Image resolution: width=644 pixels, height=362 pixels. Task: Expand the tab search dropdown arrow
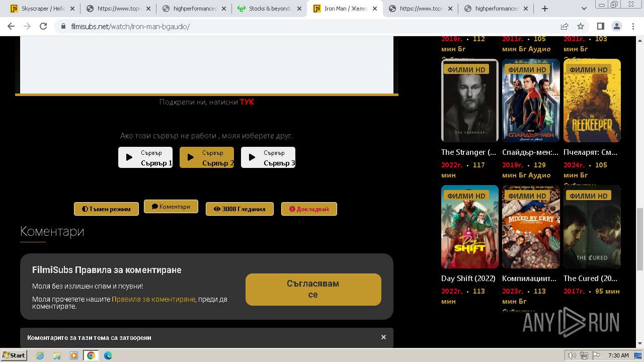pyautogui.click(x=584, y=9)
